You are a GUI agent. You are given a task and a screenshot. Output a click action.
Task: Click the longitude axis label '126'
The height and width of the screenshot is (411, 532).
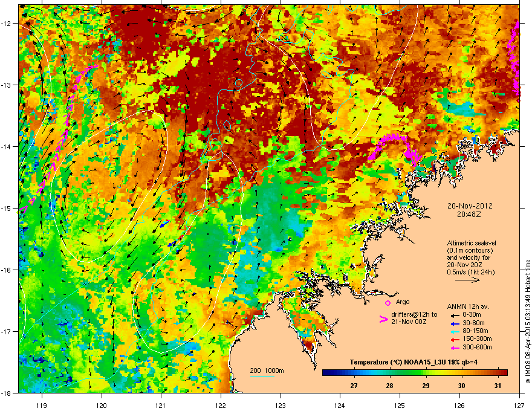click(459, 405)
